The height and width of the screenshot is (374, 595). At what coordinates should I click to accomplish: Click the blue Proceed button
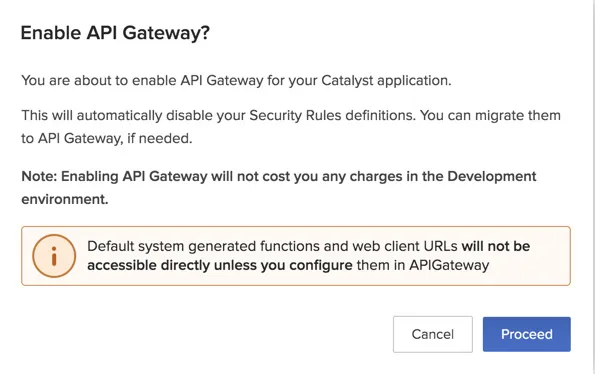click(x=526, y=334)
